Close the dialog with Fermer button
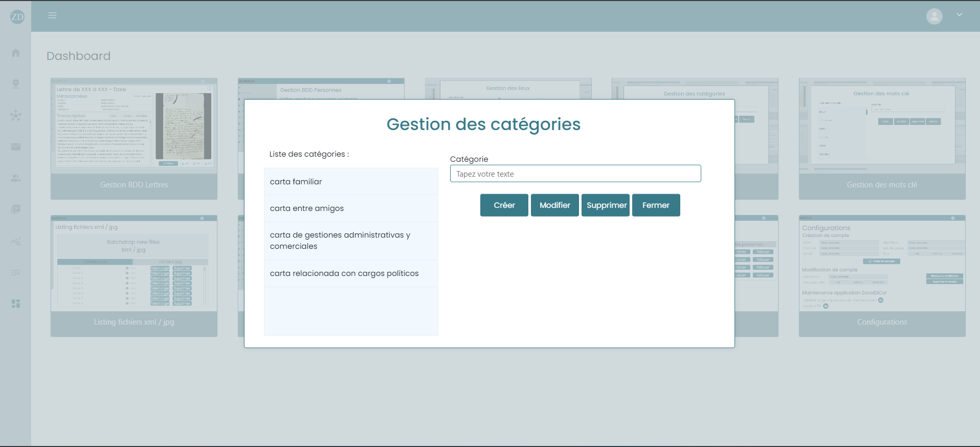The image size is (980, 447). 656,205
